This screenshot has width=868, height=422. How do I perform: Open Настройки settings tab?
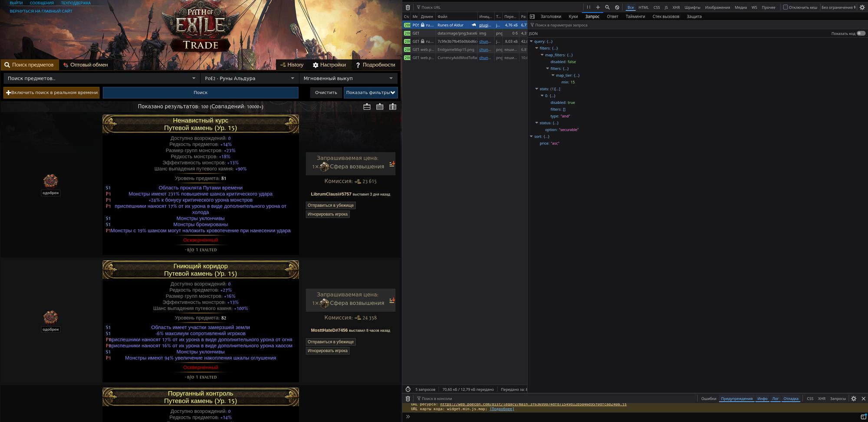click(329, 65)
